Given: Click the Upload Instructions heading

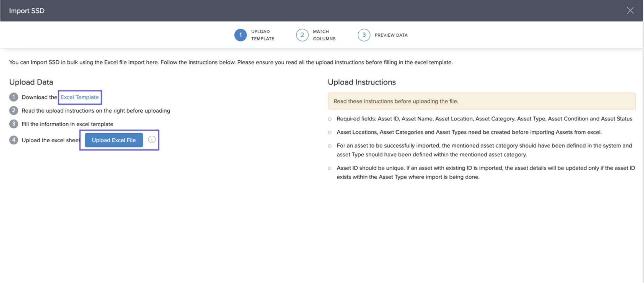Looking at the screenshot, I should 361,82.
